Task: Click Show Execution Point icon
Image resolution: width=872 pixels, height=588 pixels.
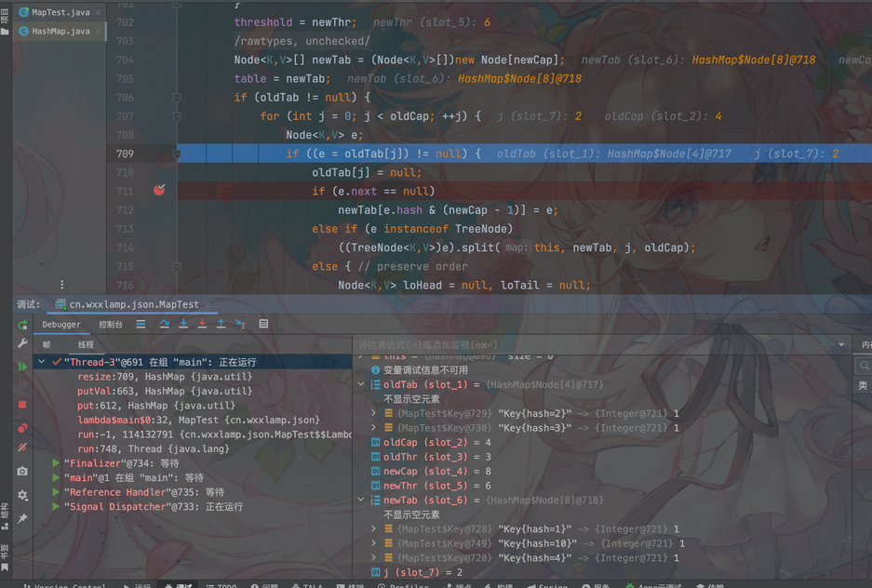Action: coord(141,324)
